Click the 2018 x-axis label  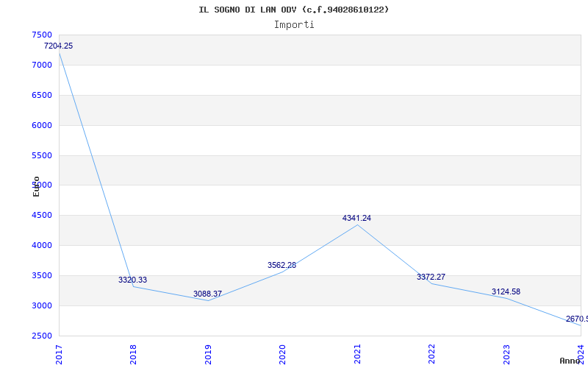pos(133,354)
